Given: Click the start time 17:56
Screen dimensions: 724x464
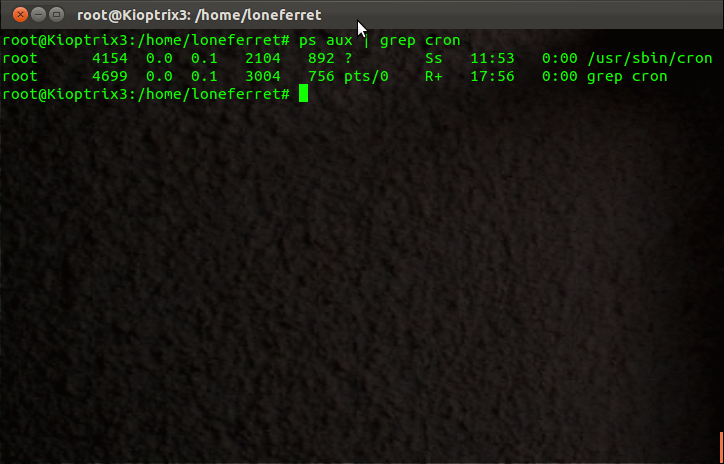Looking at the screenshot, I should (x=492, y=76).
